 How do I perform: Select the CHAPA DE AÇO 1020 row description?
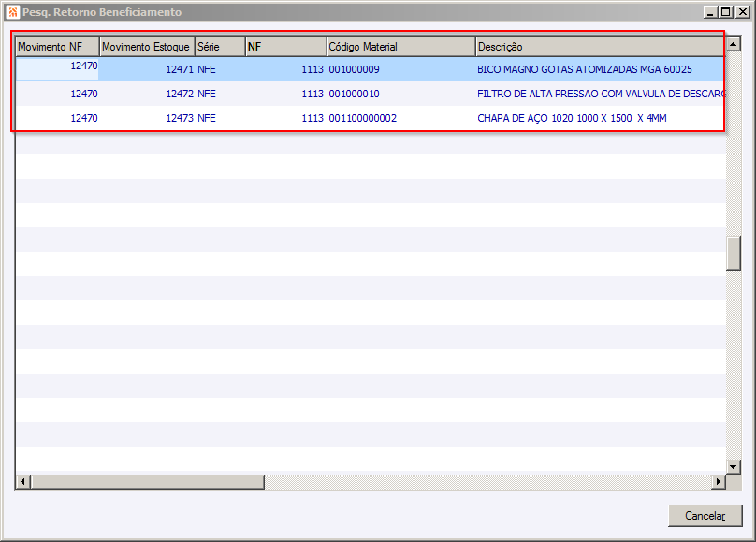572,118
